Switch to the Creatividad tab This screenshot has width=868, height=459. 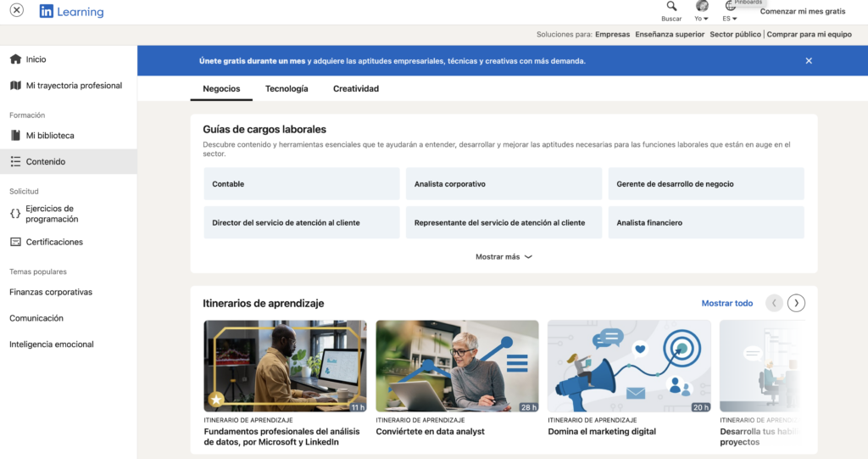tap(356, 89)
